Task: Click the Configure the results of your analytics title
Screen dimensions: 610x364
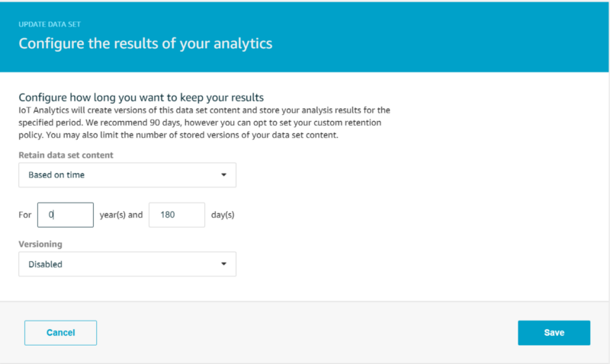Action: (x=146, y=43)
